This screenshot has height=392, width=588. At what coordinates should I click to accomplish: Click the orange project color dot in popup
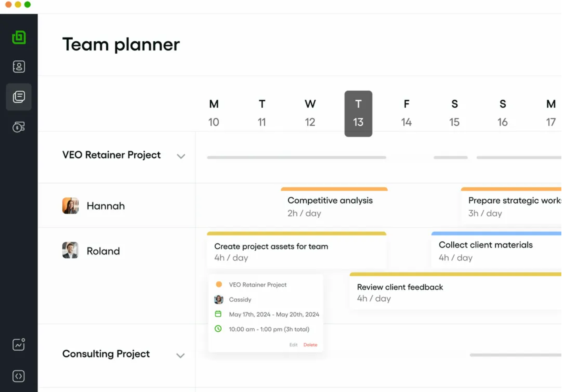point(219,284)
